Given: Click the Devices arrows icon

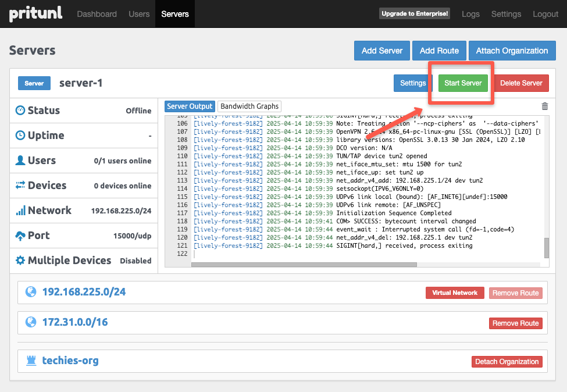Looking at the screenshot, I should [x=20, y=185].
